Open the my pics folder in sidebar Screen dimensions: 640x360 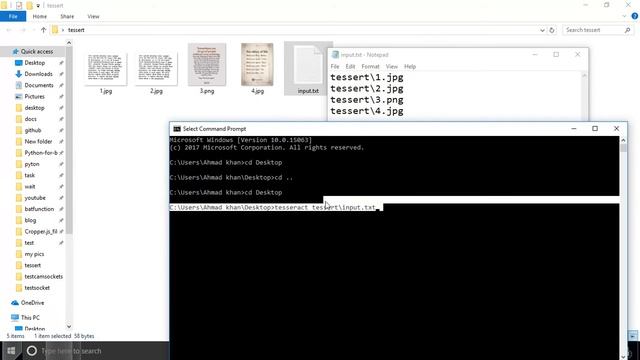point(34,254)
